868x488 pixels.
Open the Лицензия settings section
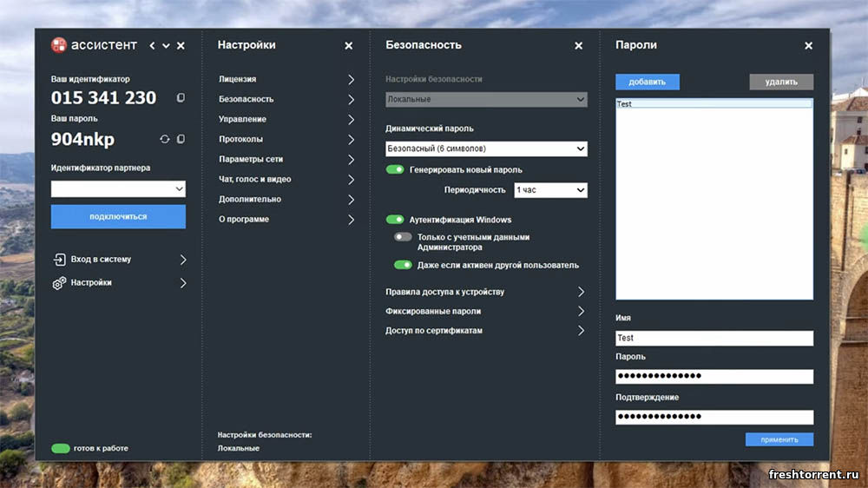[x=286, y=79]
